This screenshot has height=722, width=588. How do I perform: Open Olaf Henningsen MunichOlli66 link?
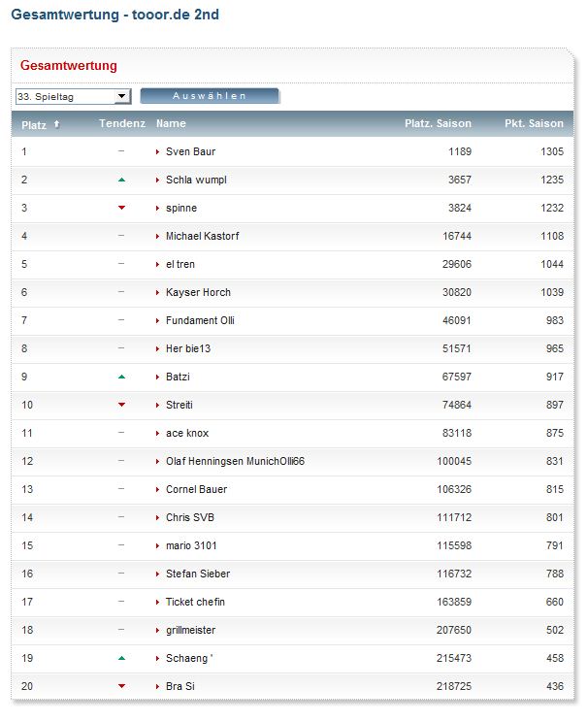tap(235, 461)
